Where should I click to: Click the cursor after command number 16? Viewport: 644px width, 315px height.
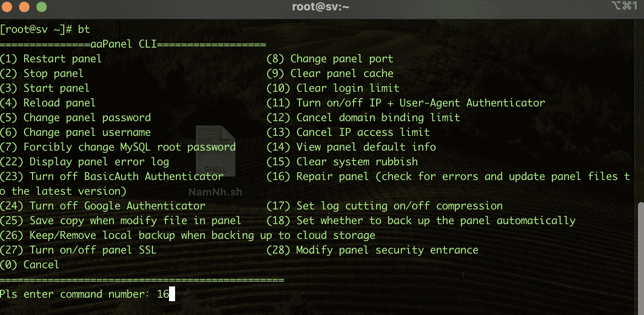172,295
